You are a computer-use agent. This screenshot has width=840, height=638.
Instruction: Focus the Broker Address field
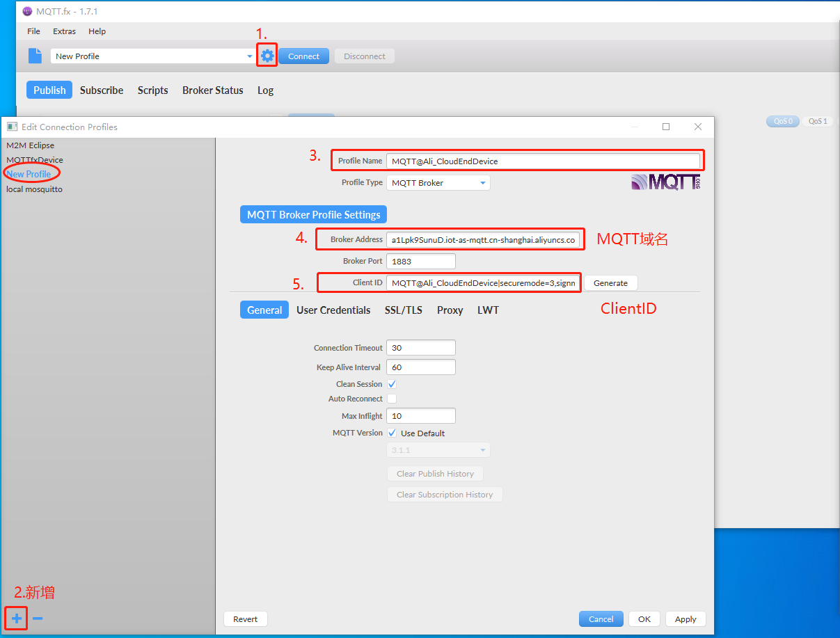pos(483,240)
